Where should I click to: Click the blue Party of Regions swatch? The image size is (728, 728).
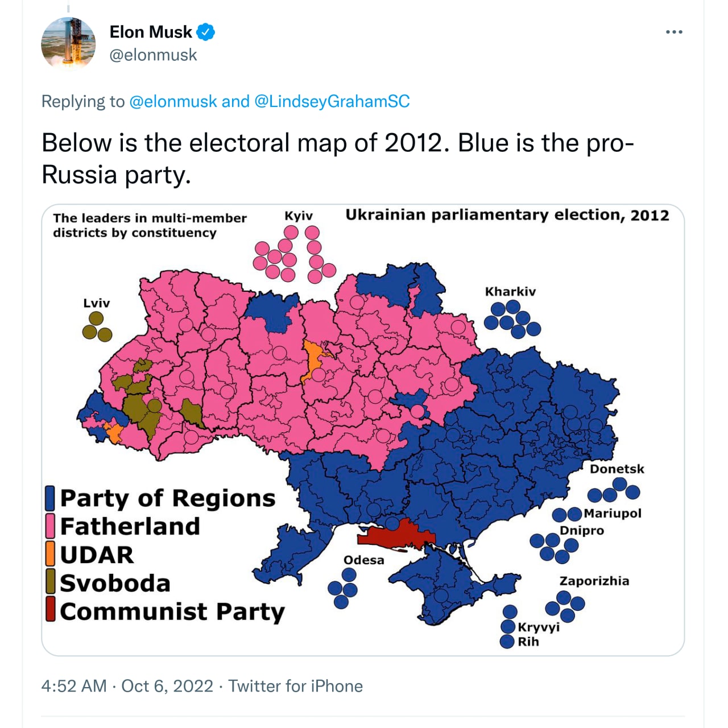50,498
